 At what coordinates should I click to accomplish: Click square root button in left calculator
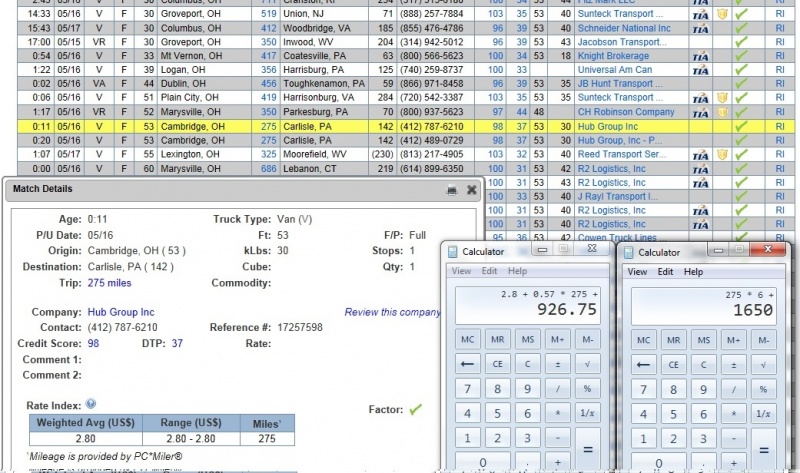(x=587, y=364)
